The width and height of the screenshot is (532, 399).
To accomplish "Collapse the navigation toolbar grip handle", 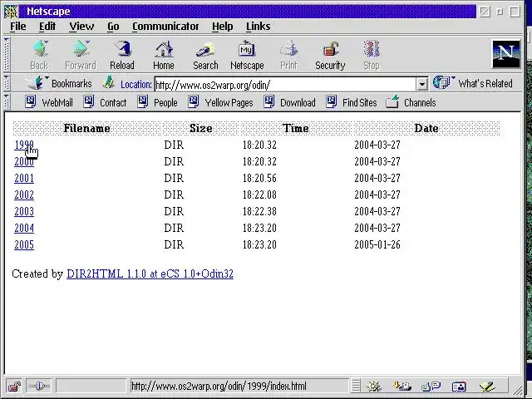I will pyautogui.click(x=7, y=55).
